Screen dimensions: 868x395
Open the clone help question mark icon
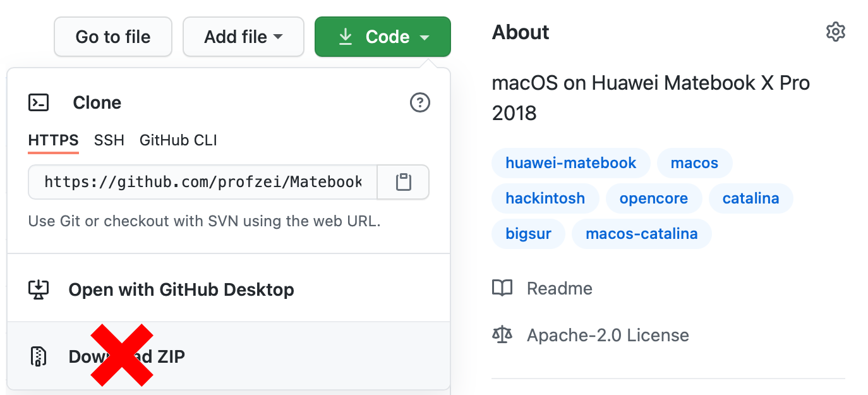click(x=420, y=102)
